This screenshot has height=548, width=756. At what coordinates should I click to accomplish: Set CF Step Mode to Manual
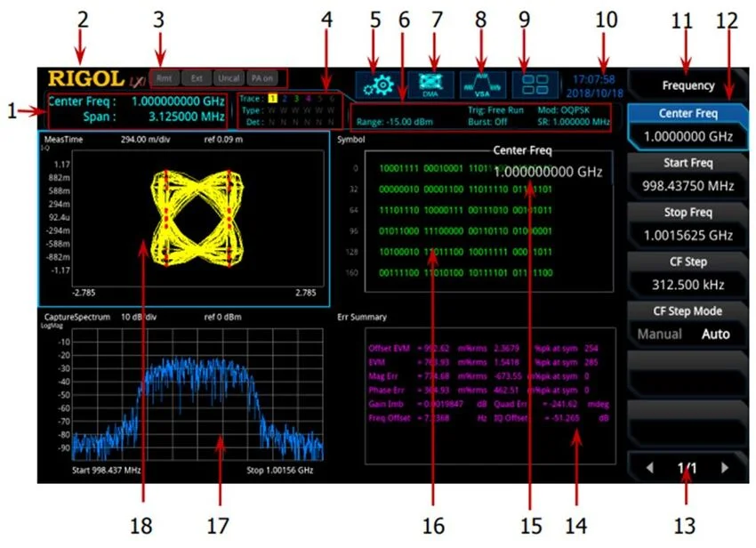659,334
